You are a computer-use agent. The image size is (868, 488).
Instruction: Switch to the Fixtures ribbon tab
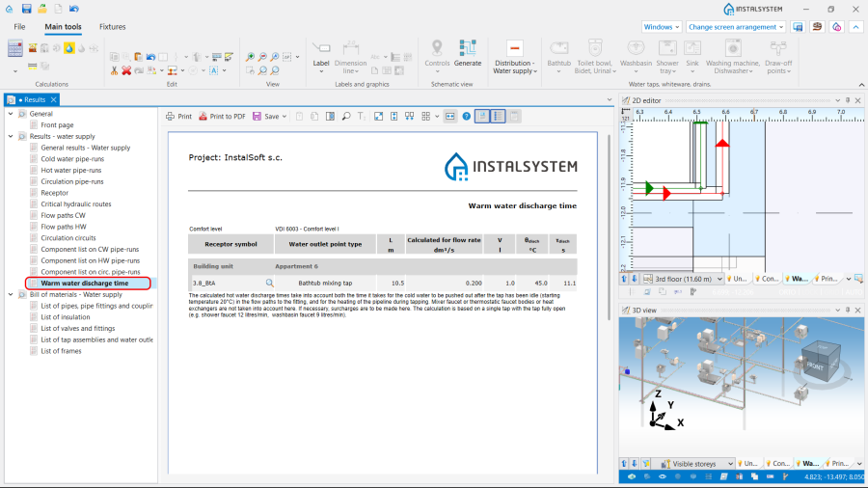[x=112, y=27]
